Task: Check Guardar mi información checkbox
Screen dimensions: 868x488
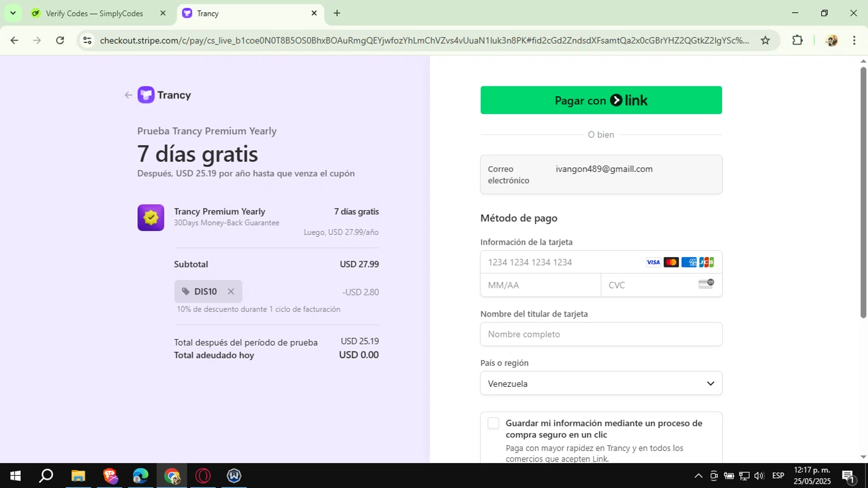Action: (x=493, y=423)
